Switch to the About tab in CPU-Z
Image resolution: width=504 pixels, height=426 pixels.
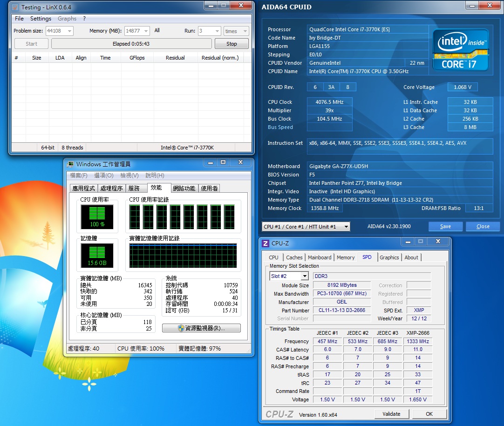coord(411,257)
